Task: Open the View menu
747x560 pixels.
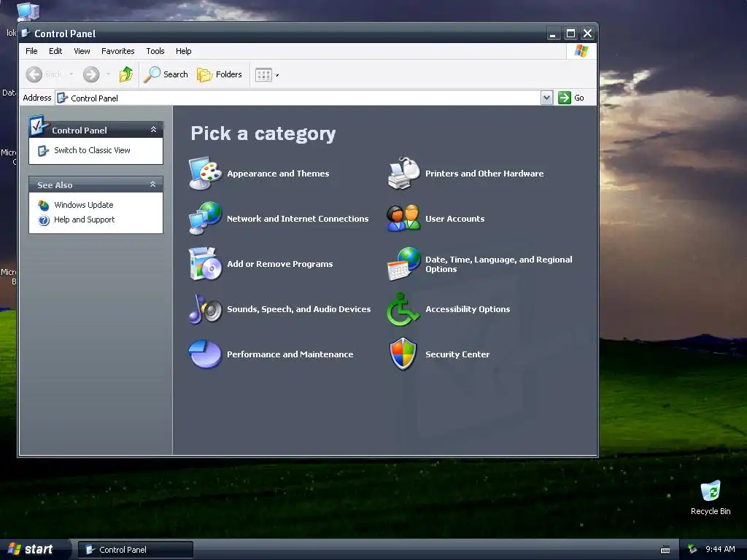Action: 82,51
